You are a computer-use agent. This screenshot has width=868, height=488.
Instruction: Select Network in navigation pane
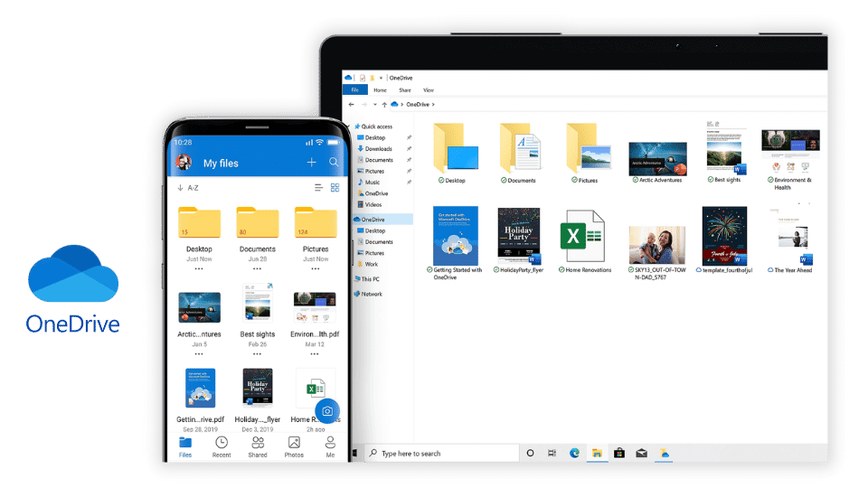(368, 294)
